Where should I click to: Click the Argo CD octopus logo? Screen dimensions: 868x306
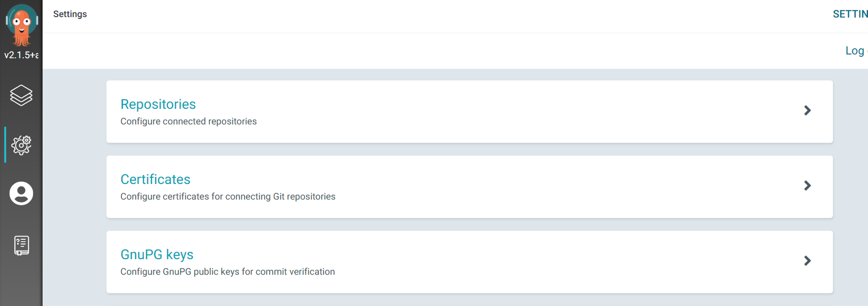point(22,25)
